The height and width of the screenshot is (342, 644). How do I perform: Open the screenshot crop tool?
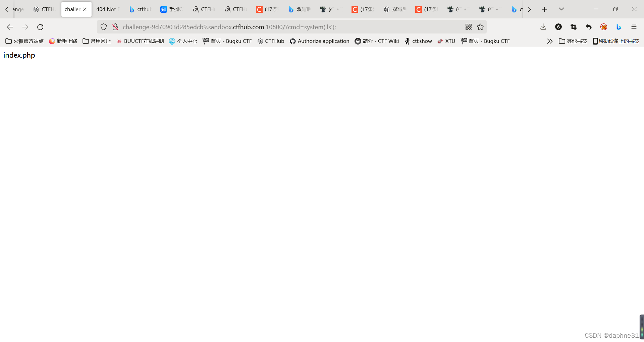click(x=574, y=27)
